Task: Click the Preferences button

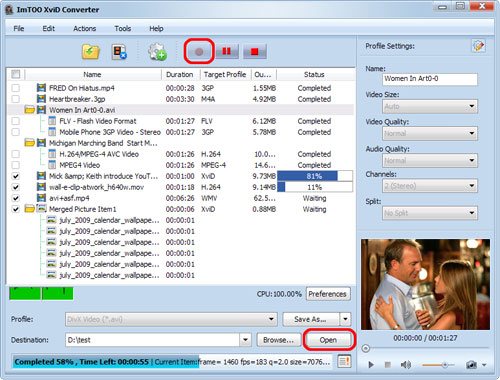Action: [328, 294]
